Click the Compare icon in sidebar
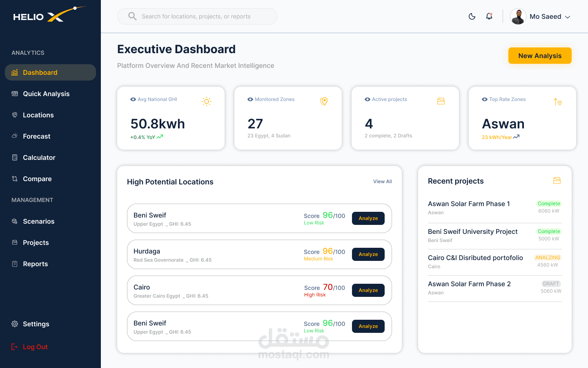Screen dimensions: 588x368 15,179
